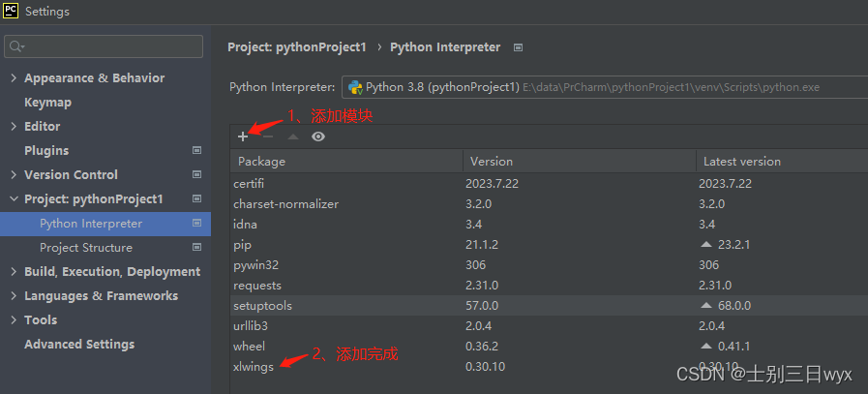Select the xlwings package row
The image size is (868, 394).
[549, 366]
